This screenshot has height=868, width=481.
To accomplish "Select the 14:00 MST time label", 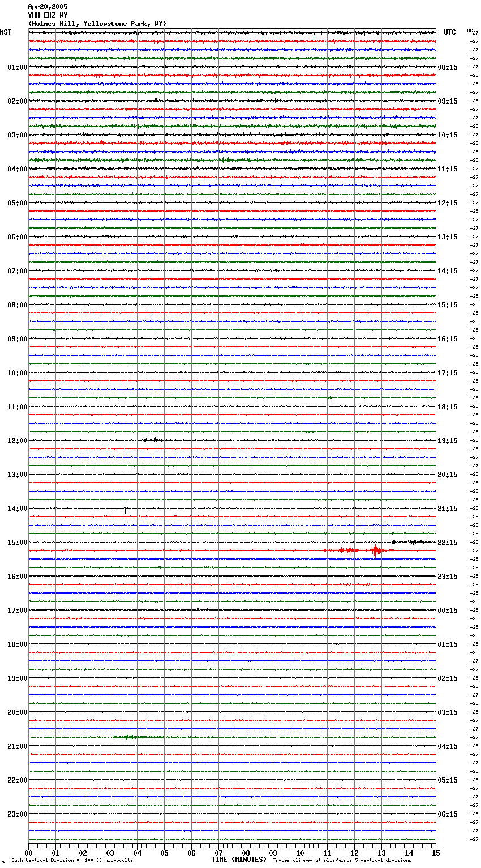I will tap(18, 509).
